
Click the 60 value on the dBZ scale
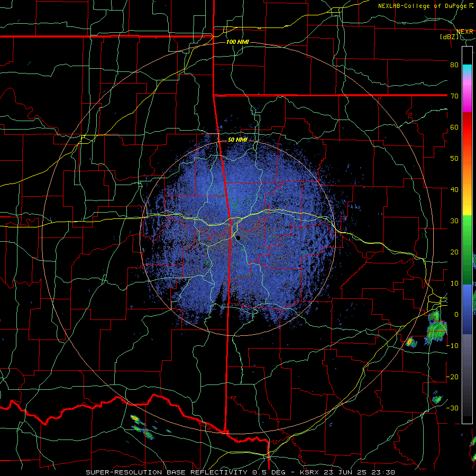[x=454, y=127]
